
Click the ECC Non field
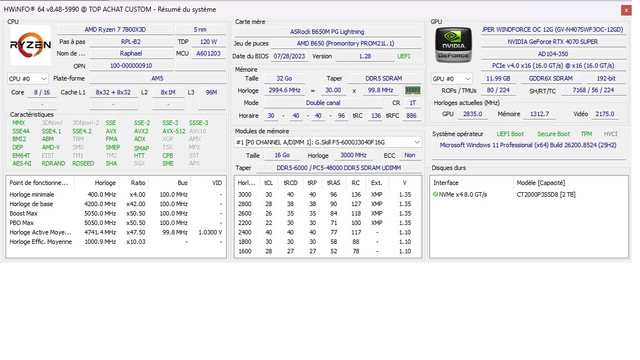coord(409,155)
